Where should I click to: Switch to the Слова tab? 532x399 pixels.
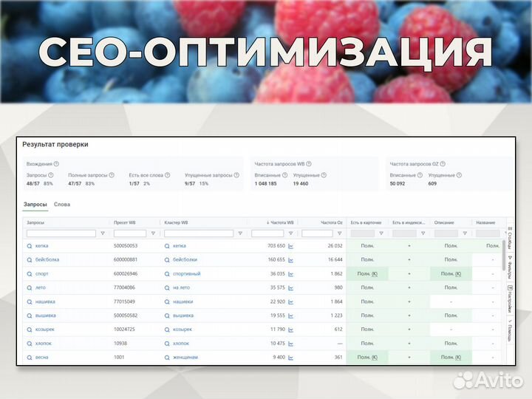[62, 205]
